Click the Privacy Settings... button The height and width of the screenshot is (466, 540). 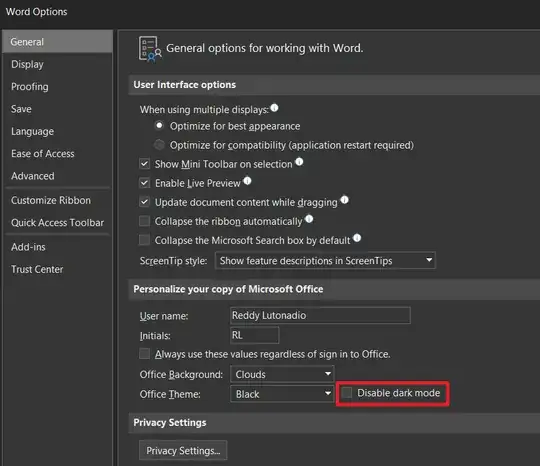click(x=183, y=450)
